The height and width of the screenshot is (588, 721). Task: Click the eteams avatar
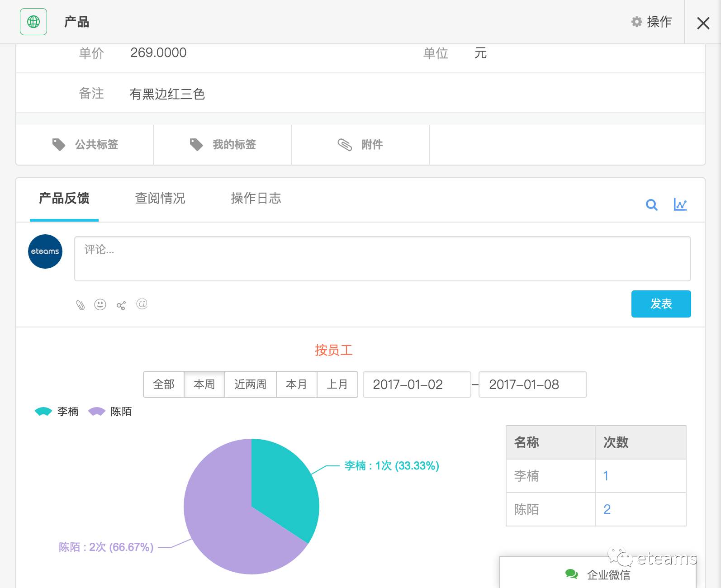tap(45, 251)
